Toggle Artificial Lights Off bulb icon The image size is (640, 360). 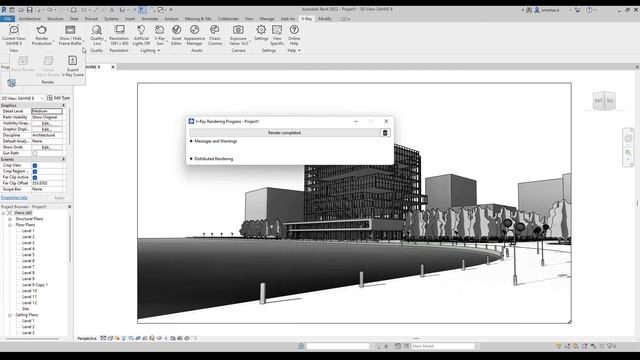[x=141, y=30]
